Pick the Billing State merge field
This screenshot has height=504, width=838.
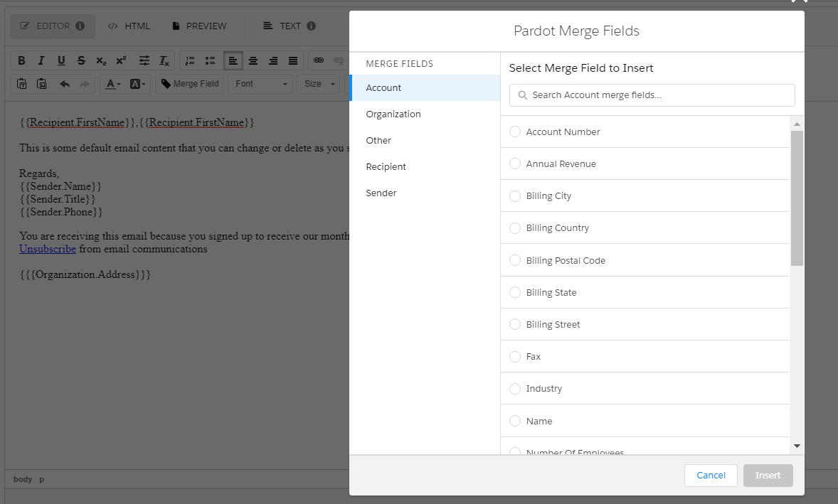coord(514,292)
